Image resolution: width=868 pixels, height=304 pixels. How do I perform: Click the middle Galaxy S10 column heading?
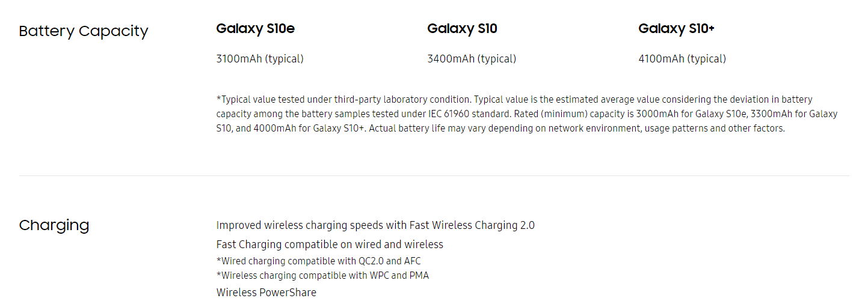point(462,28)
